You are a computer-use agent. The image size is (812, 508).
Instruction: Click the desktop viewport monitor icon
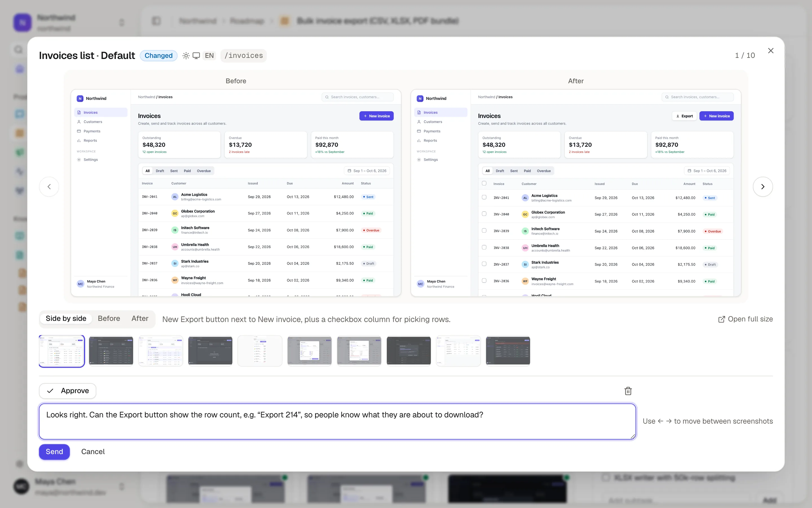pyautogui.click(x=196, y=55)
